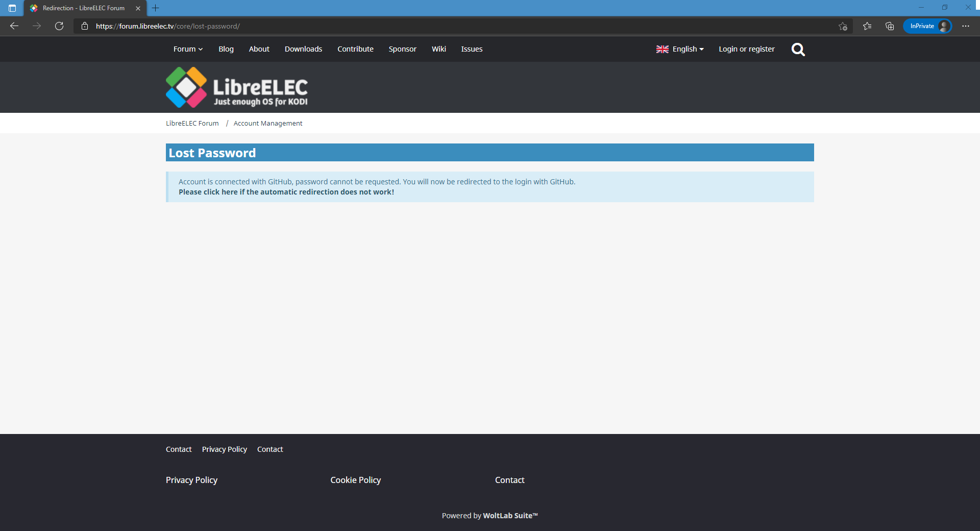The height and width of the screenshot is (531, 980).
Task: Click the LibreELEC logo
Action: coord(237,87)
